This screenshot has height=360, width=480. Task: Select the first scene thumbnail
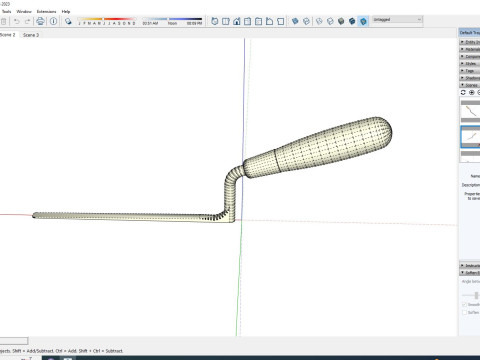tap(471, 111)
